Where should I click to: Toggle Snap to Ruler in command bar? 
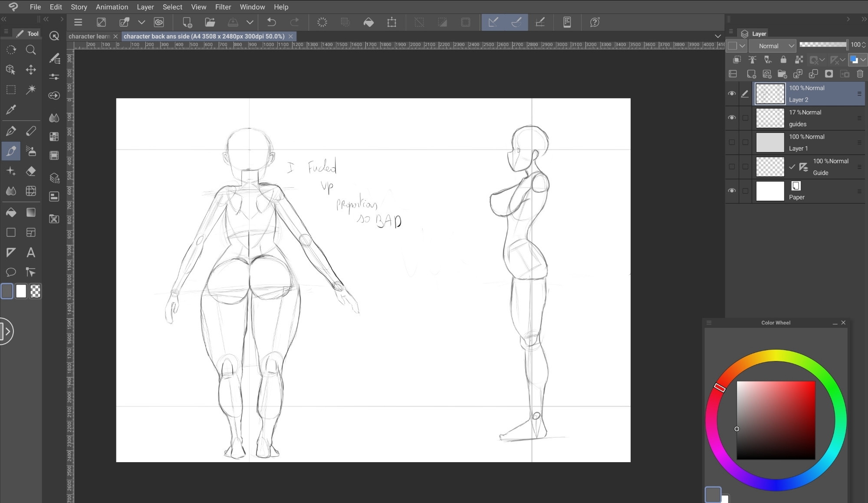[493, 22]
